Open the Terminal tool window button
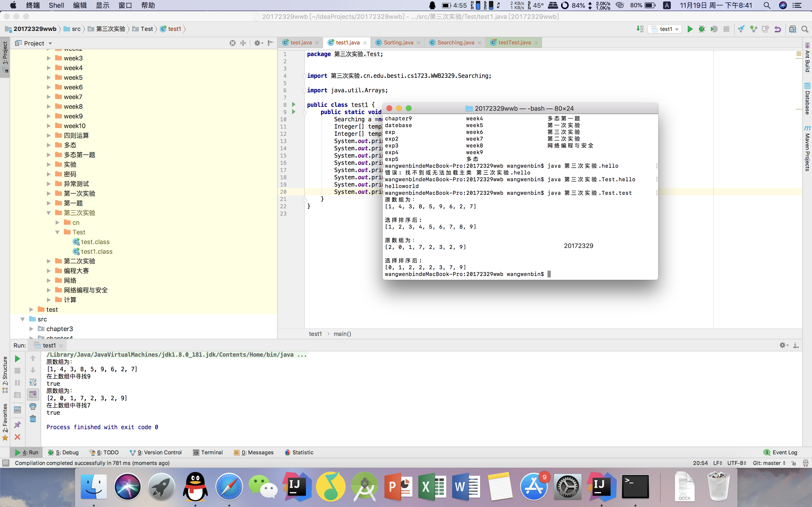 click(208, 452)
